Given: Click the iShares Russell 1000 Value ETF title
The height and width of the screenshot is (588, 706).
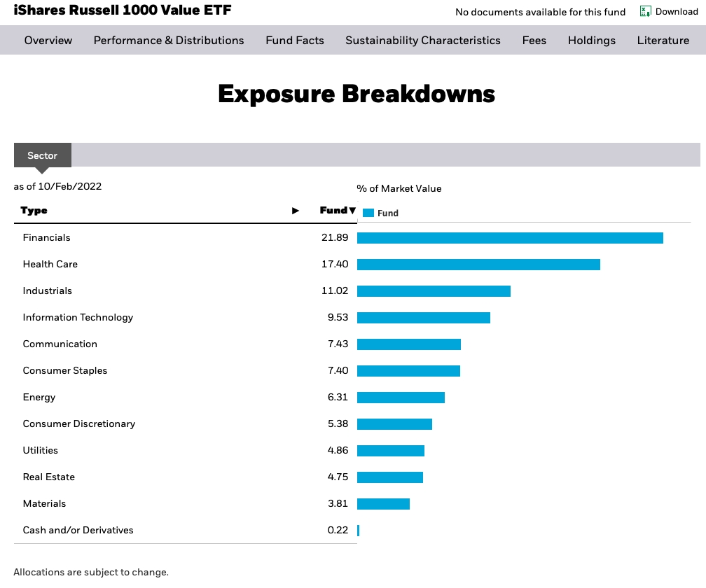Looking at the screenshot, I should click(123, 10).
